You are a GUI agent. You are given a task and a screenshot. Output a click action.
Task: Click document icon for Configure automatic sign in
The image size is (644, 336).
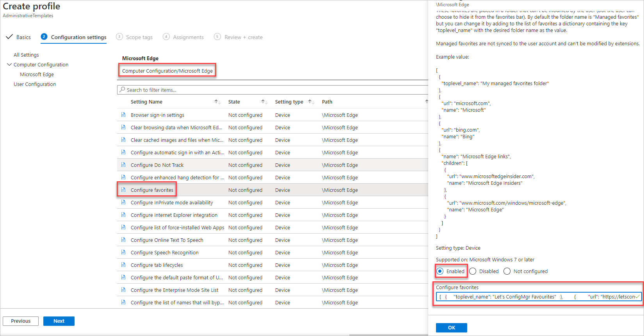(123, 152)
